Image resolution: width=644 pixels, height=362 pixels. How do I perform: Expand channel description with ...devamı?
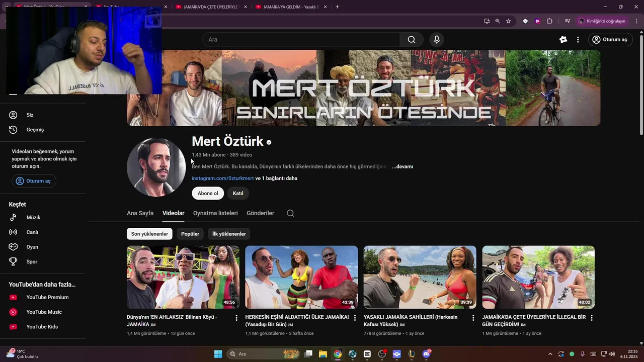[403, 166]
